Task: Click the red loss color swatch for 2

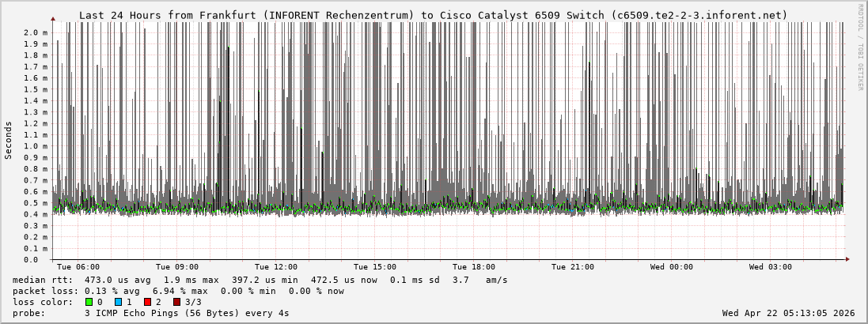Action: coord(147,302)
